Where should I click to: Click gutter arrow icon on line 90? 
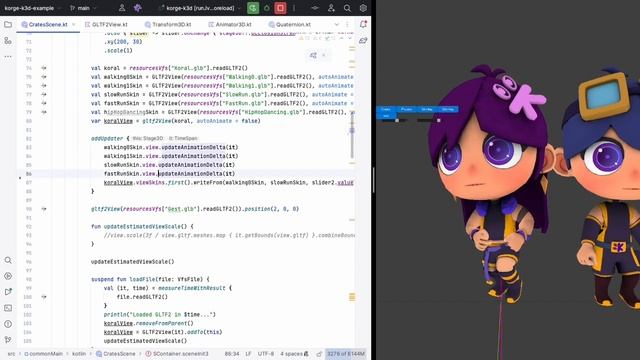tap(44, 209)
